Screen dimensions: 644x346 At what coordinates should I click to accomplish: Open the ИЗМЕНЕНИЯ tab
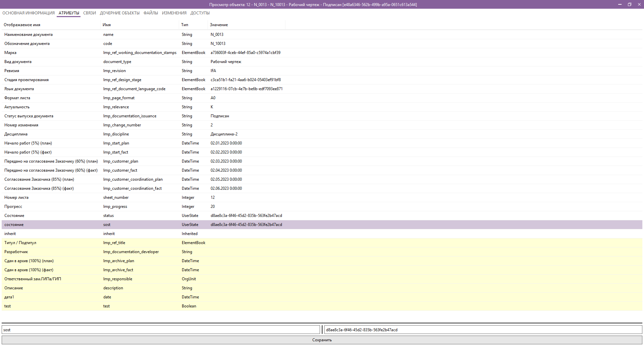tap(174, 13)
